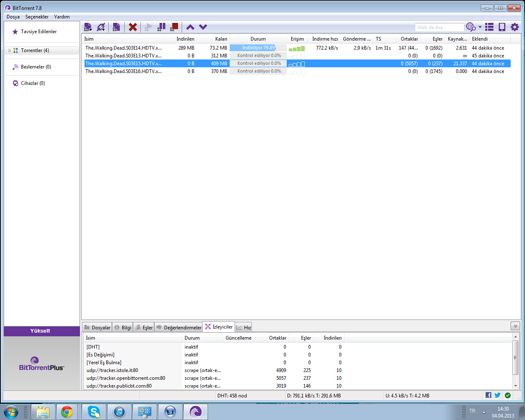The height and width of the screenshot is (420, 525).
Task: Sort by the Durum column header
Action: 258,39
